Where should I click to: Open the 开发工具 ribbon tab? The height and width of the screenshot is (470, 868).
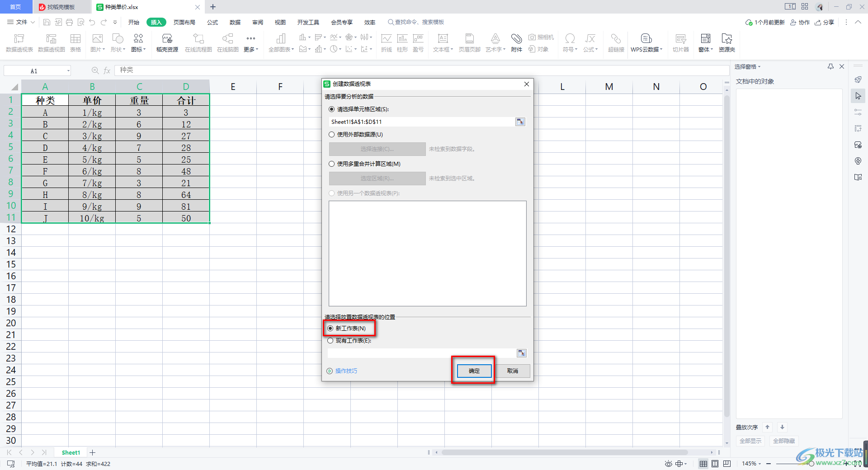pos(308,22)
